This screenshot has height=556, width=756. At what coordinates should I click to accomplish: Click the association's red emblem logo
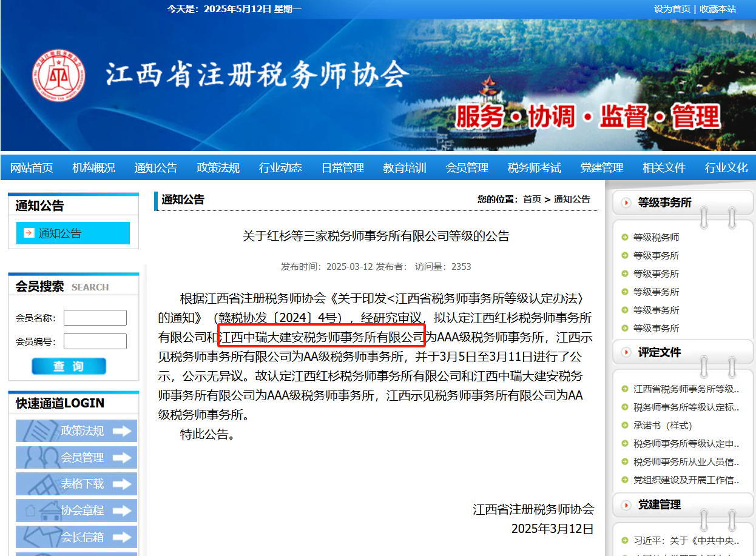click(59, 76)
